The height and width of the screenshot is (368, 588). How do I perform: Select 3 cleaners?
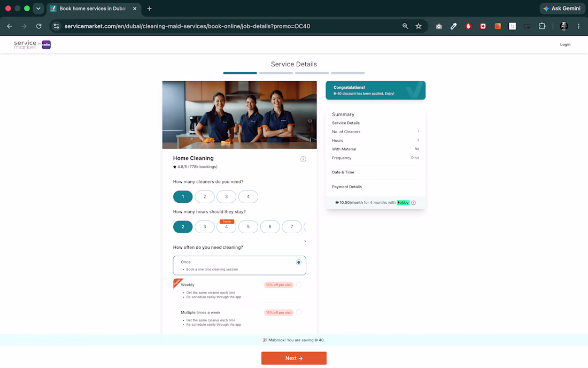click(227, 196)
